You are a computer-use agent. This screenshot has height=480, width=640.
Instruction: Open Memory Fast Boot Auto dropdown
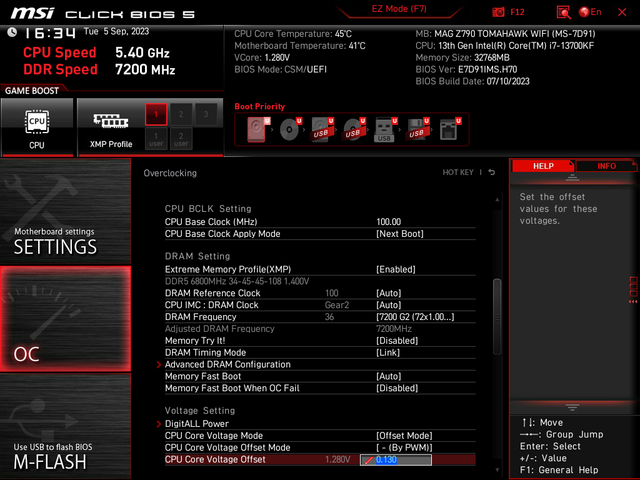(388, 376)
